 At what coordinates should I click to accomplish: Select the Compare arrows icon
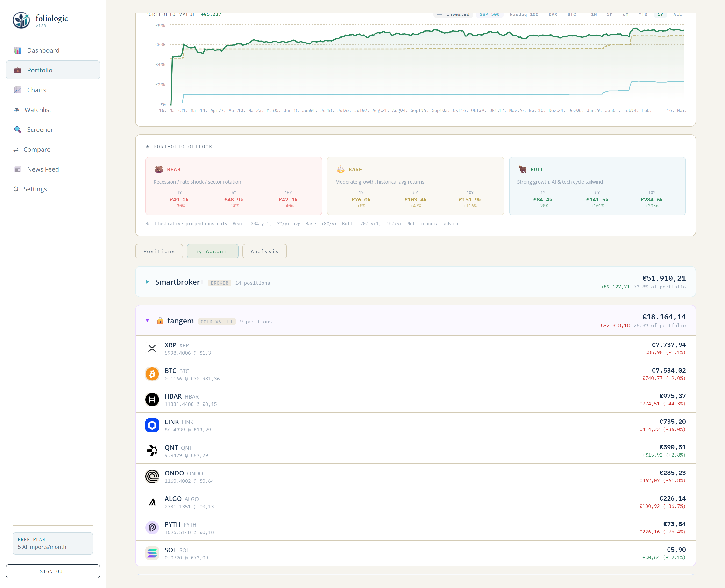16,149
